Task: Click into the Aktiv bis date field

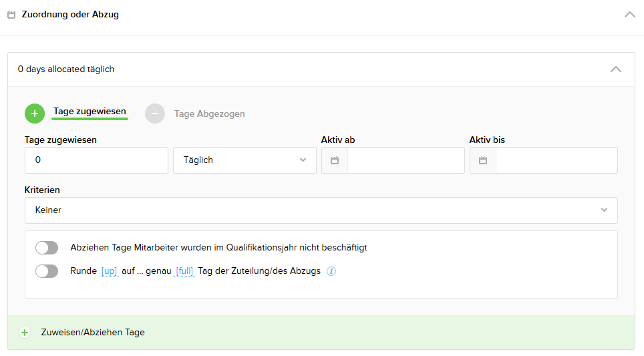Action: pyautogui.click(x=556, y=160)
